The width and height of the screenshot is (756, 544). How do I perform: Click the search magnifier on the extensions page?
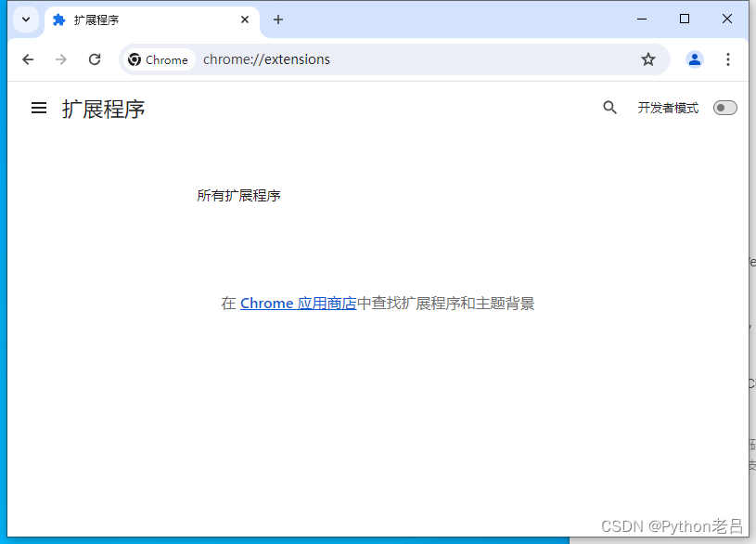tap(609, 107)
